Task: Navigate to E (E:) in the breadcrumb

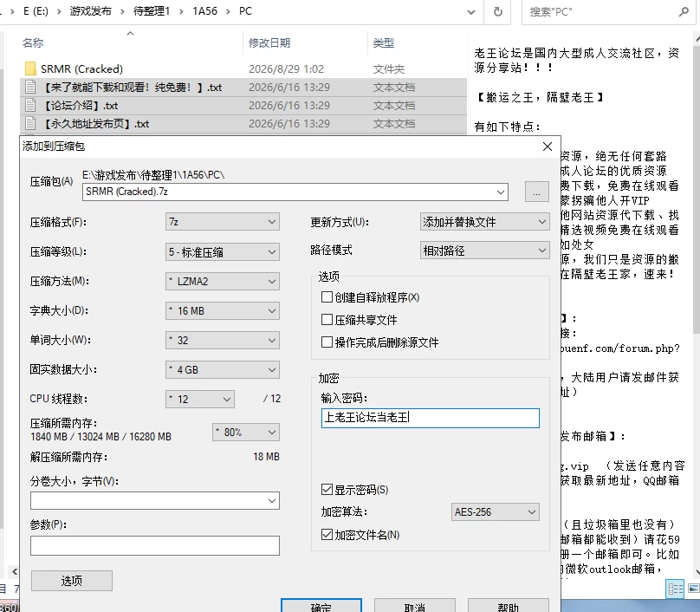Action: tap(36, 11)
